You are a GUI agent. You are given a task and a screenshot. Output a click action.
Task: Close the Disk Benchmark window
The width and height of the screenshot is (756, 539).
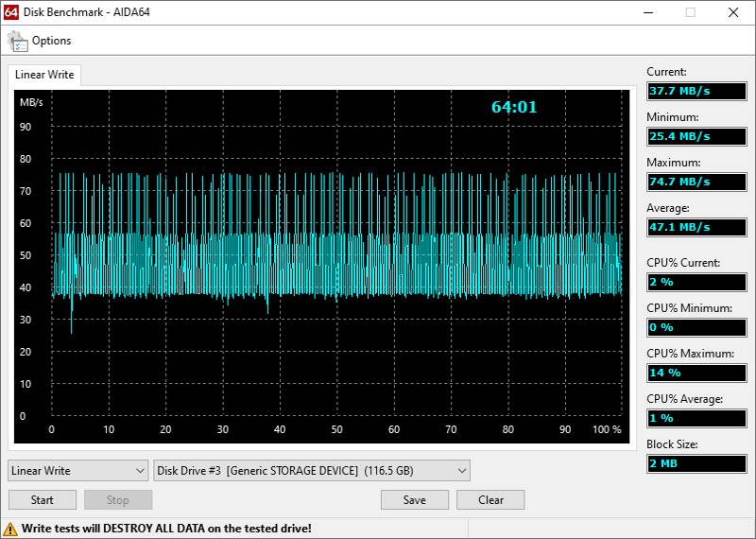coord(733,12)
